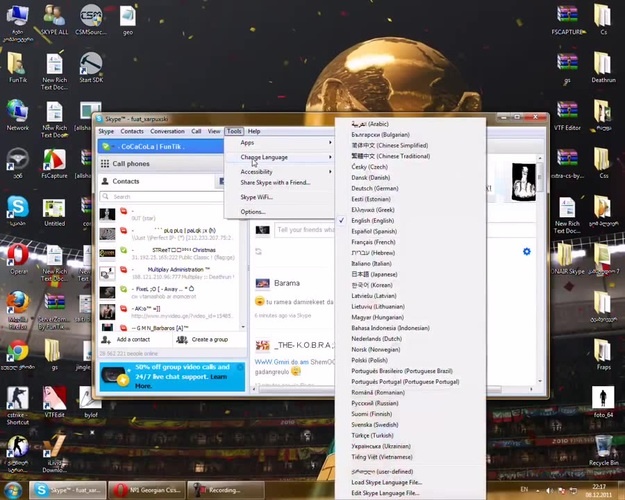This screenshot has width=625, height=500.
Task: Click the Skype taskbar button
Action: click(68, 490)
